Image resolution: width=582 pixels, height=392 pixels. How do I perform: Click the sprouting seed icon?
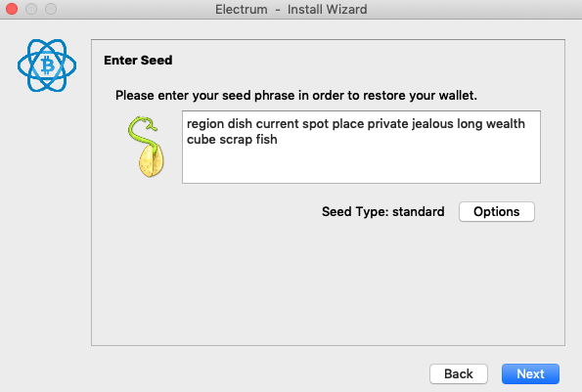147,147
